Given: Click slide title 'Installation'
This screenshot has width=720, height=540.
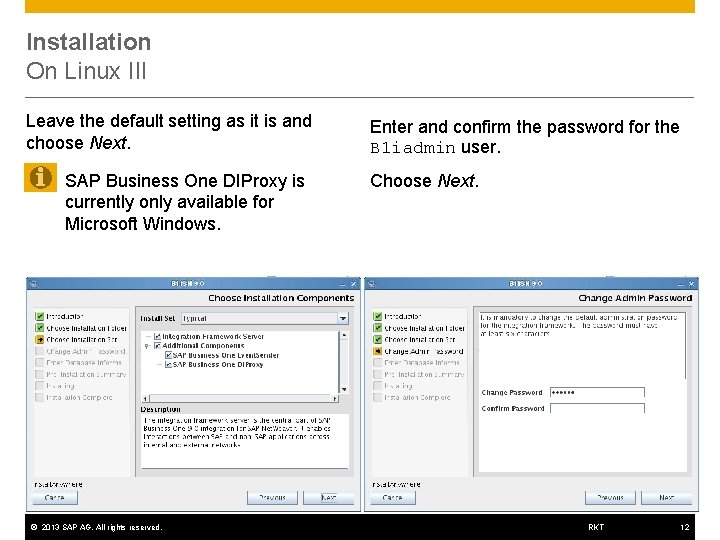Looking at the screenshot, I should tap(89, 42).
